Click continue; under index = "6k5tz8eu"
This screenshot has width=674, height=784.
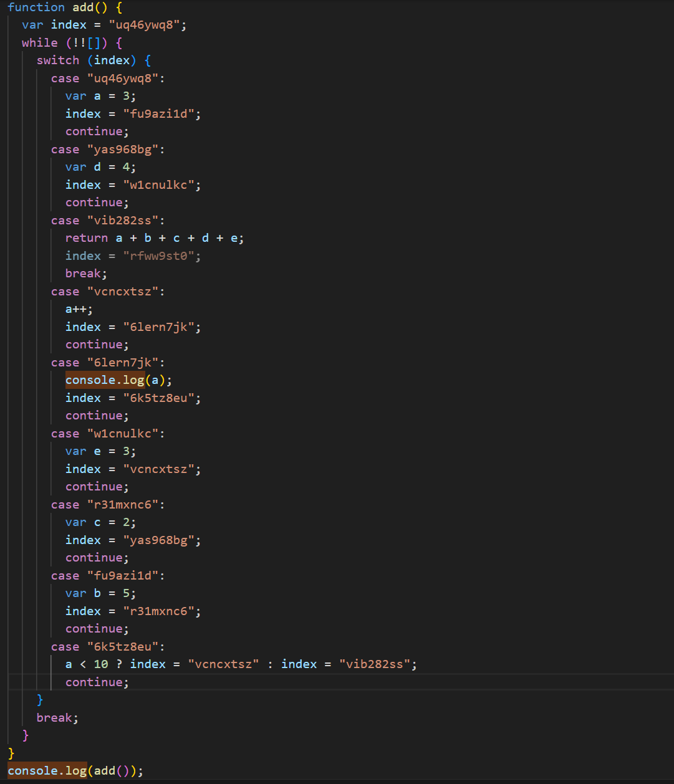[97, 416]
